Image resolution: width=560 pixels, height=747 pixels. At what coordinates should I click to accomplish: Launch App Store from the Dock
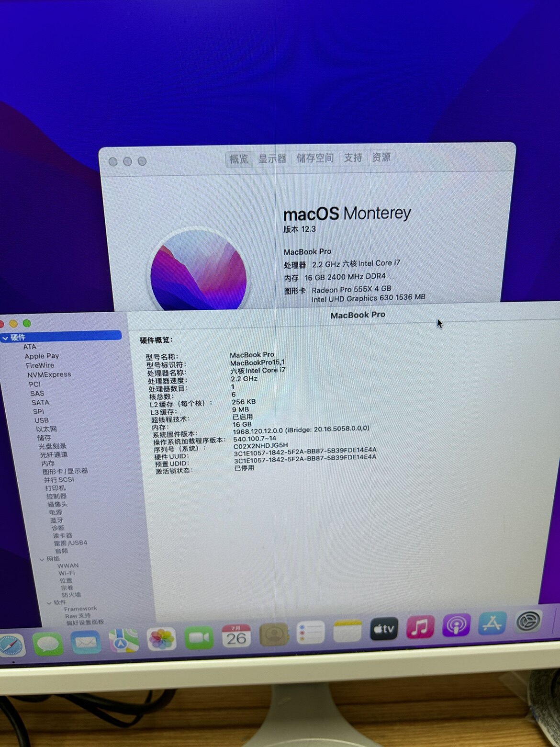pyautogui.click(x=492, y=623)
